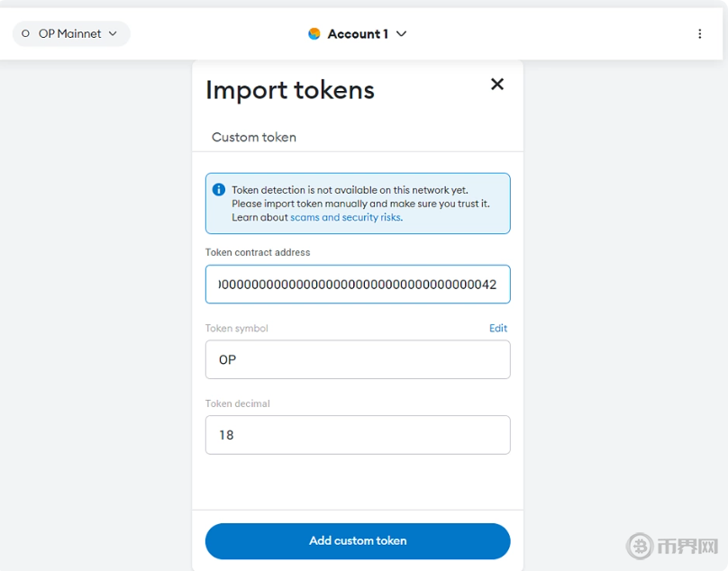Image resolution: width=728 pixels, height=571 pixels.
Task: Click the Token symbol field containing OP
Action: point(358,359)
